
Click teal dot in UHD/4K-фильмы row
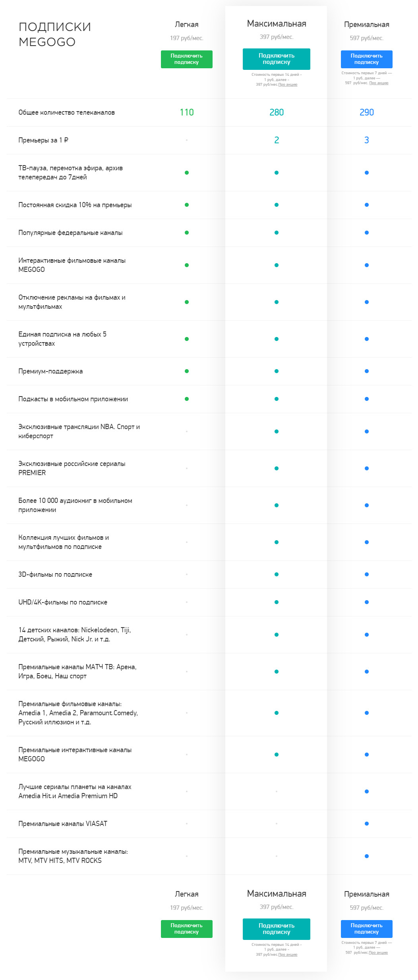coord(277,602)
